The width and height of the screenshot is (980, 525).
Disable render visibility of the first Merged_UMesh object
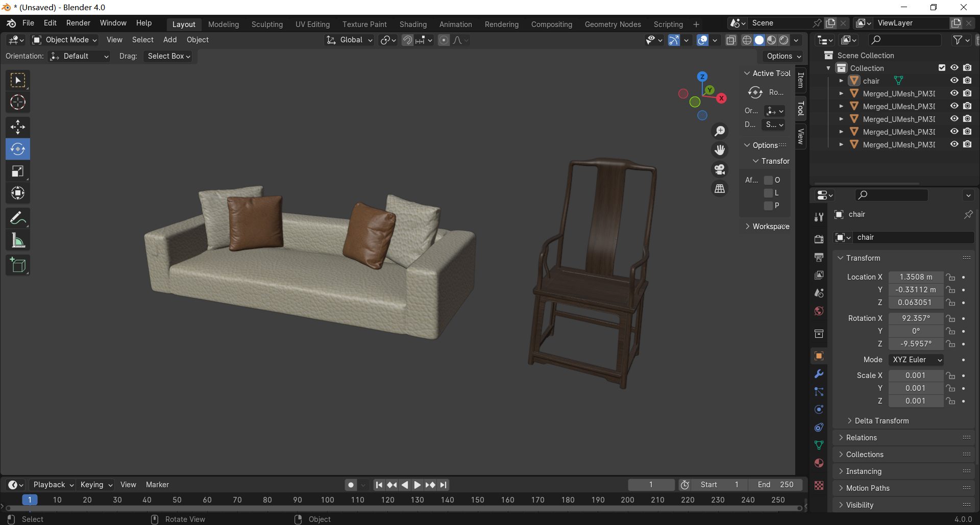pos(967,93)
